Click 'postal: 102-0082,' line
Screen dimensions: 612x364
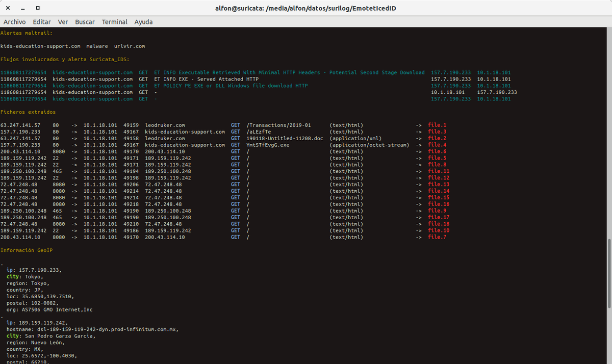click(x=33, y=303)
